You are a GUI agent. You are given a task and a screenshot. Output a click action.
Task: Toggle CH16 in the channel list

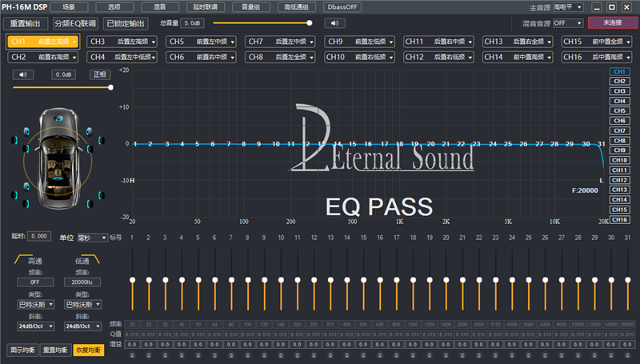pyautogui.click(x=619, y=220)
